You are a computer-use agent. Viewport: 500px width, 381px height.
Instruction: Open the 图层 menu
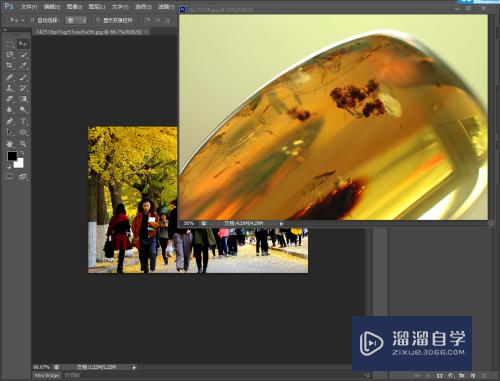click(x=97, y=7)
